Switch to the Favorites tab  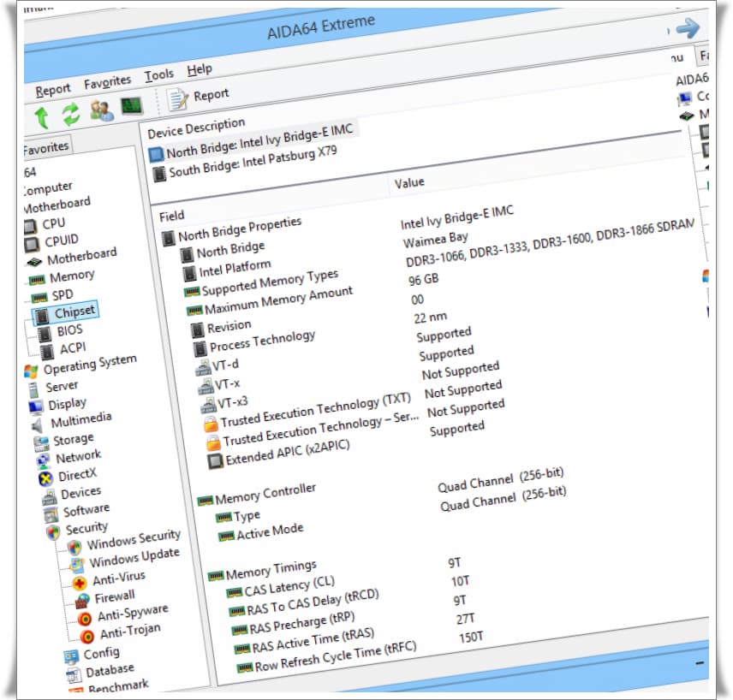[46, 147]
